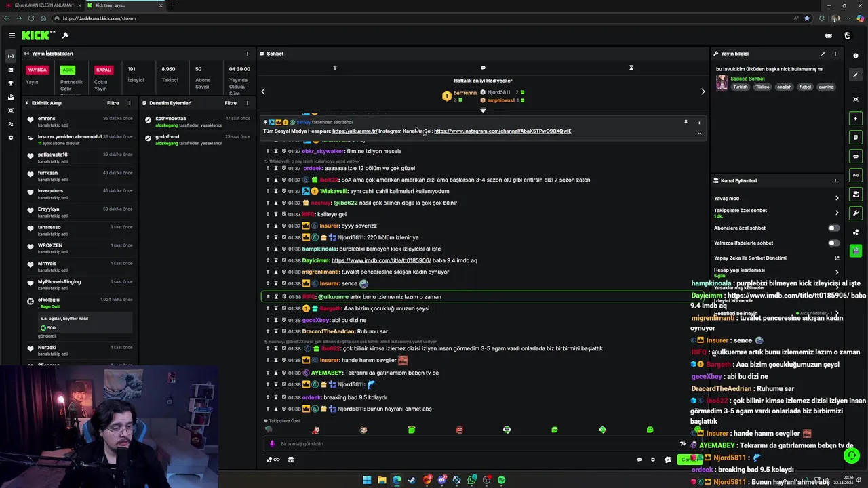868x488 pixels.
Task: Toggle Yalnızca ifadelerle sohbet switch
Action: 833,243
